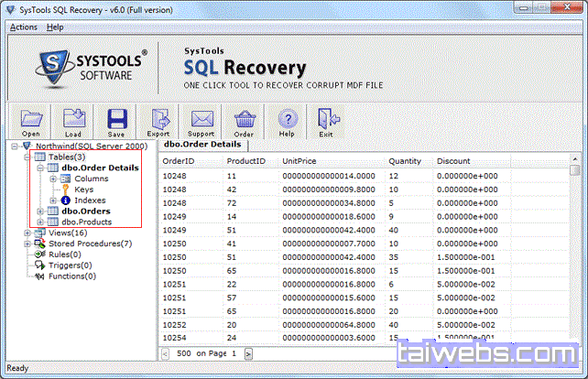Switch to the dbo.Order Details tab
The height and width of the screenshot is (379, 588).
(202, 144)
